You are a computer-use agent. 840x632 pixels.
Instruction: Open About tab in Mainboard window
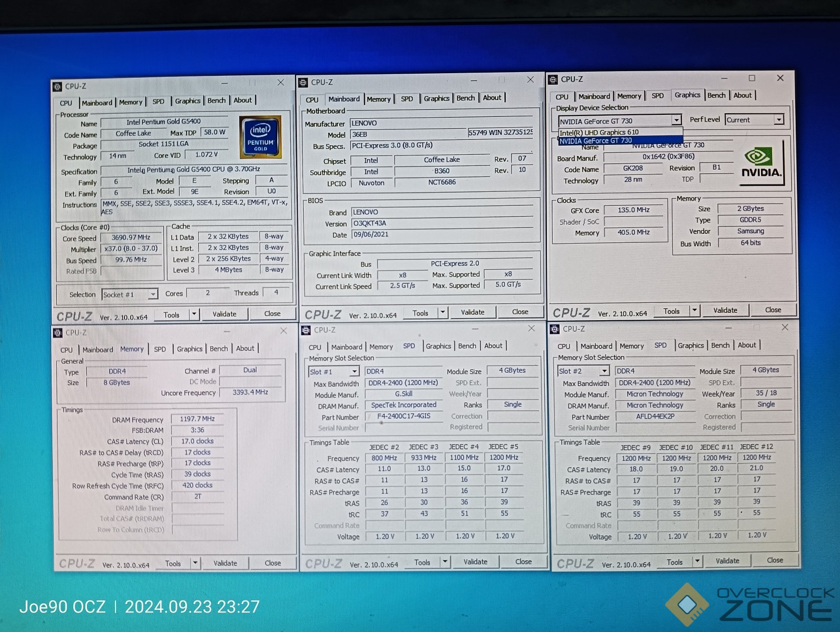(492, 97)
